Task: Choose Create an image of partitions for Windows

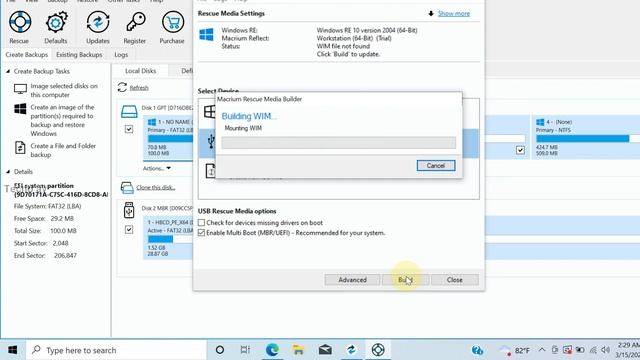Action: click(x=62, y=120)
